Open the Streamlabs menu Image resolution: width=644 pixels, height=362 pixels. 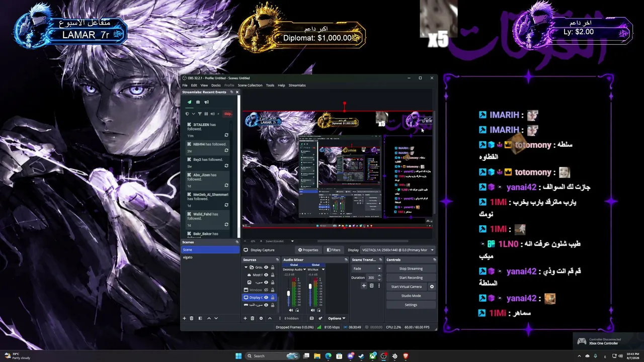[x=297, y=85]
